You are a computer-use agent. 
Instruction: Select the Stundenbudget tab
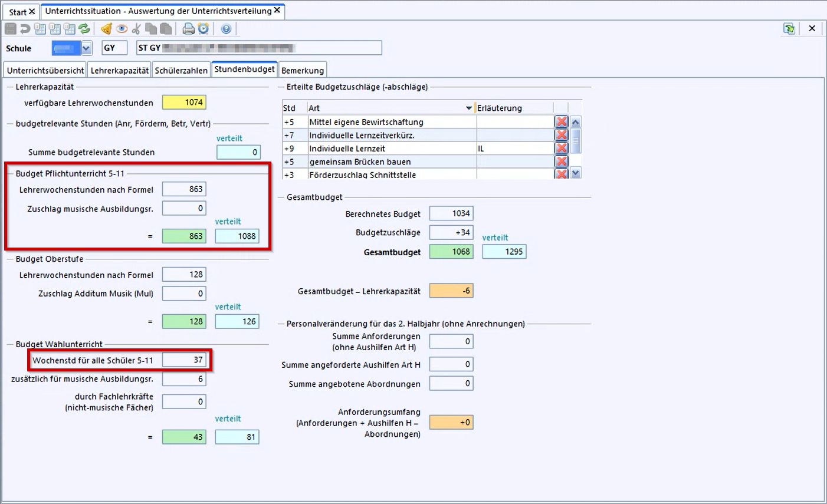tap(245, 69)
